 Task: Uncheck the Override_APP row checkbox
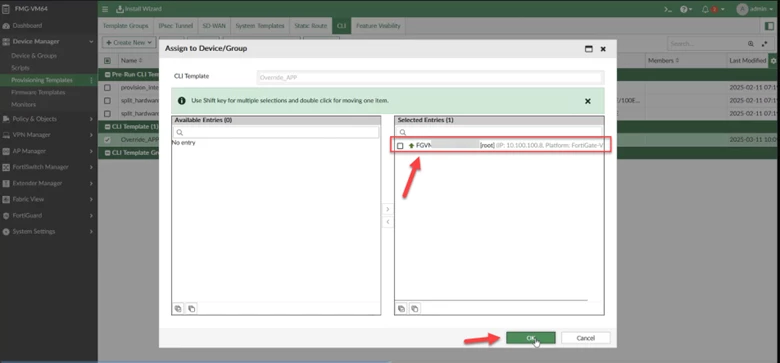click(x=107, y=140)
